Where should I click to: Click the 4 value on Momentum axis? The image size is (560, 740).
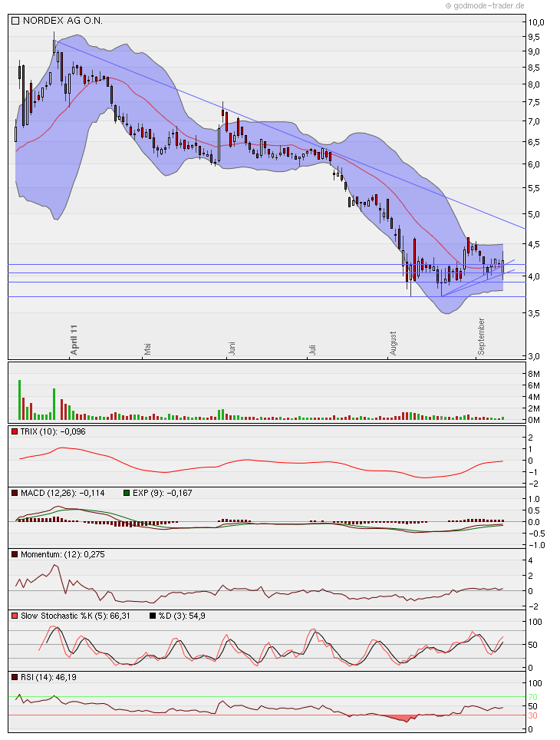pyautogui.click(x=531, y=561)
